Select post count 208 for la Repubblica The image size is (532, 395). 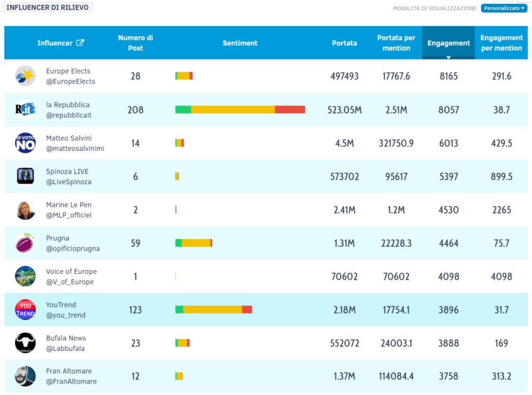click(x=136, y=110)
